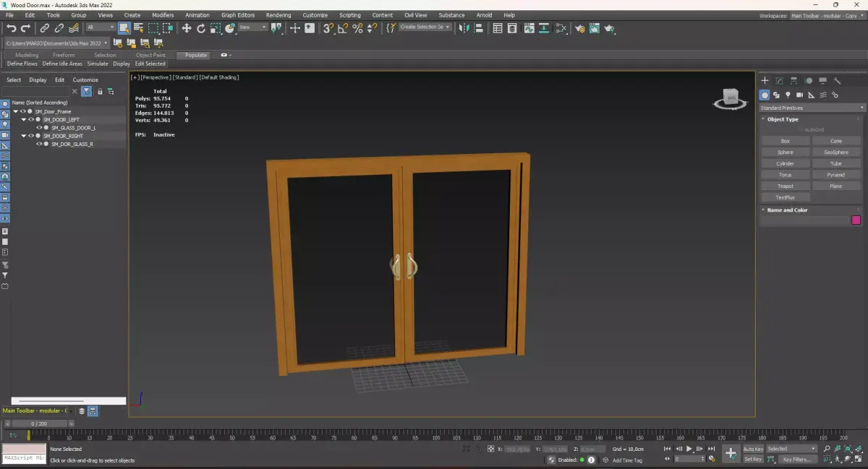
Task: Click the Spinner Snap toggle
Action: (372, 28)
